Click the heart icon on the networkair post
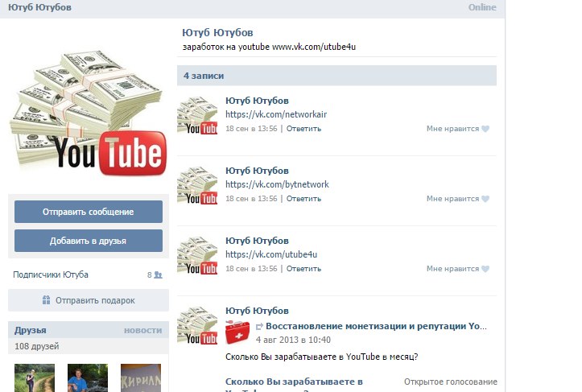This screenshot has width=582, height=392. pyautogui.click(x=485, y=129)
